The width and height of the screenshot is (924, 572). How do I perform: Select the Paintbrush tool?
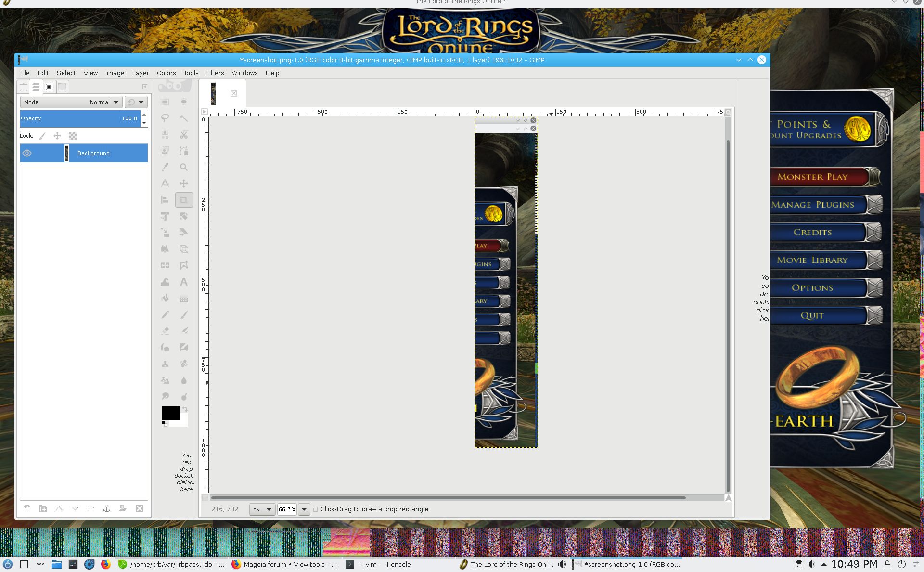point(183,314)
